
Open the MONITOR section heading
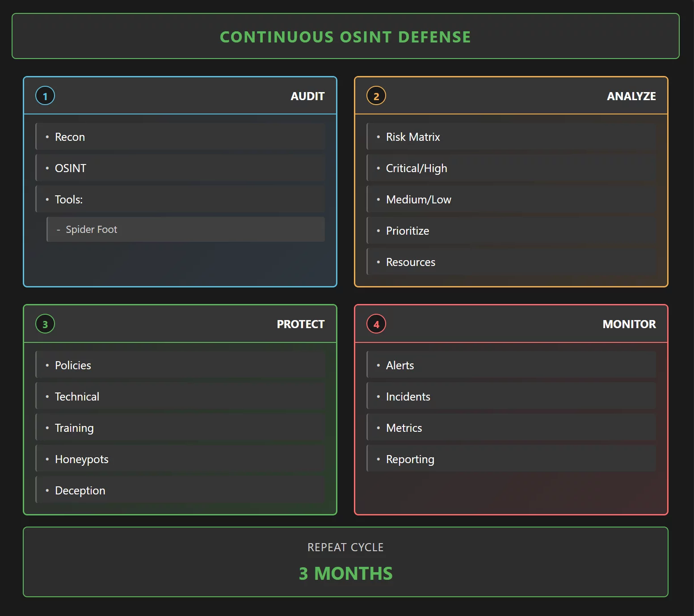pos(629,324)
